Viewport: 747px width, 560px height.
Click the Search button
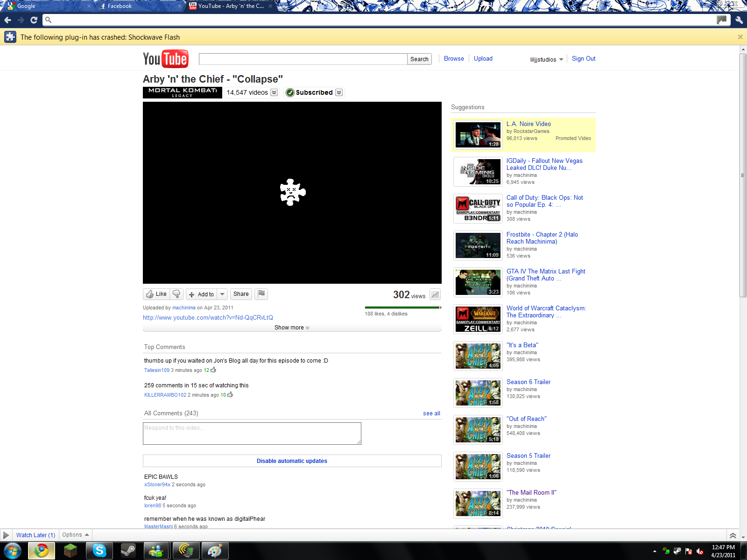pos(419,59)
